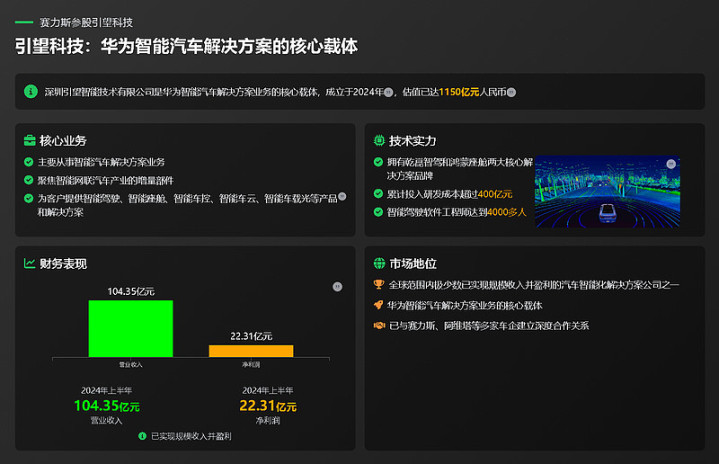Click the trophy icon in 市场地位 list
This screenshot has width=719, height=464.
click(x=378, y=285)
